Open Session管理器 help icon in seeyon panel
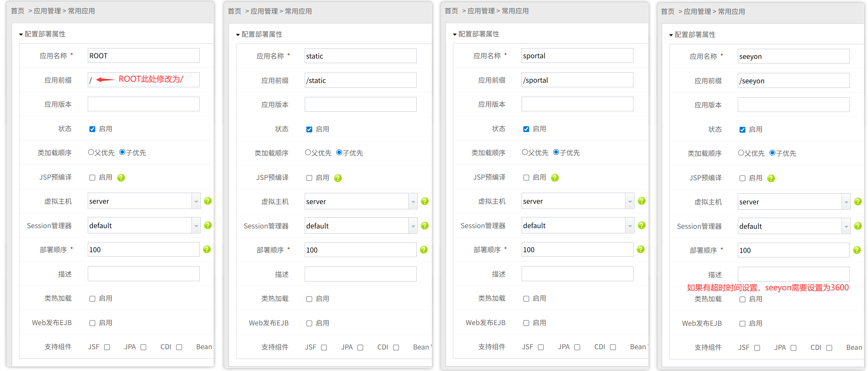 (858, 226)
